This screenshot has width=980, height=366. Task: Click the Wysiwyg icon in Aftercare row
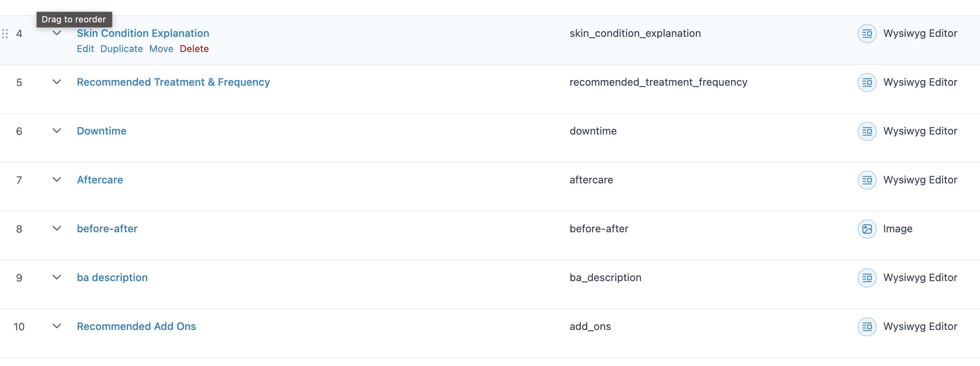click(867, 180)
